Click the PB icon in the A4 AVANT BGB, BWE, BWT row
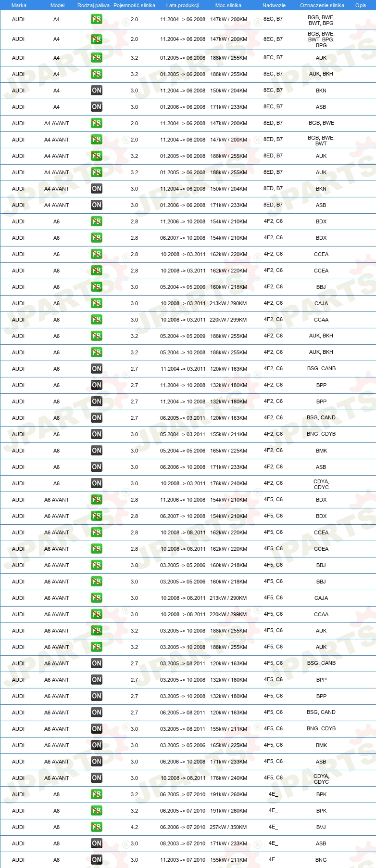 (97, 140)
